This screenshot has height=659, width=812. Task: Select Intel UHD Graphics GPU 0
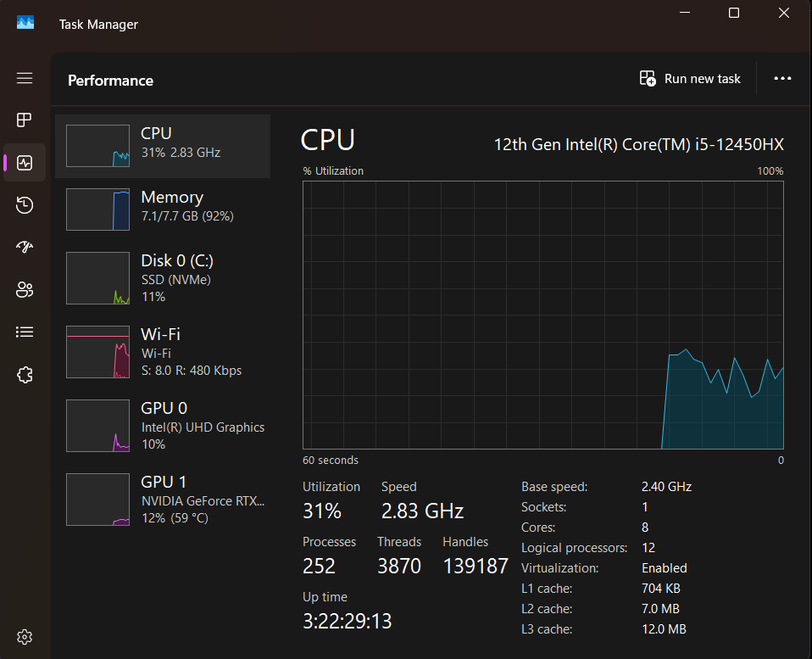coord(163,425)
